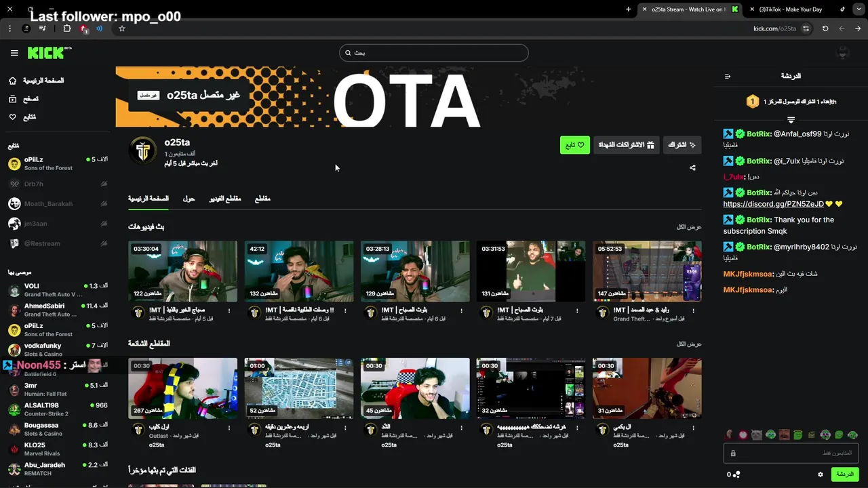Click the subscriber leaderboard rank badge
This screenshot has height=488, width=868.
752,102
